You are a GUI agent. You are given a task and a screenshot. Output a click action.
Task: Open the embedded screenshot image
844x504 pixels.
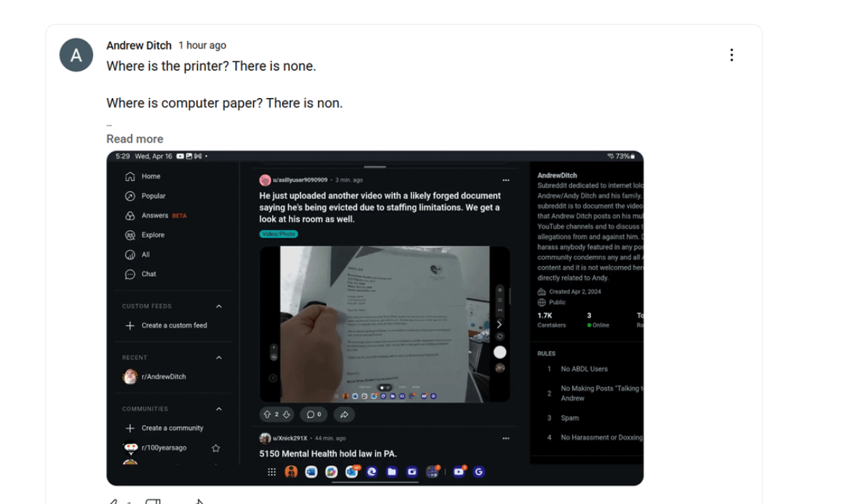coord(374,318)
